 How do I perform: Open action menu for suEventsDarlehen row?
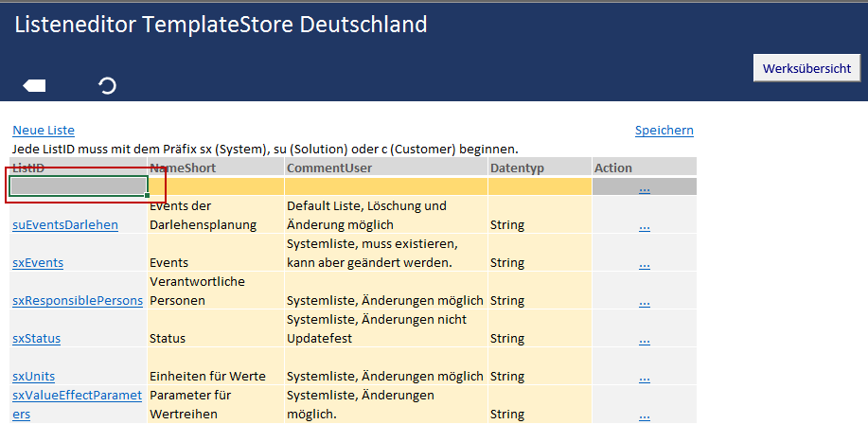point(645,225)
